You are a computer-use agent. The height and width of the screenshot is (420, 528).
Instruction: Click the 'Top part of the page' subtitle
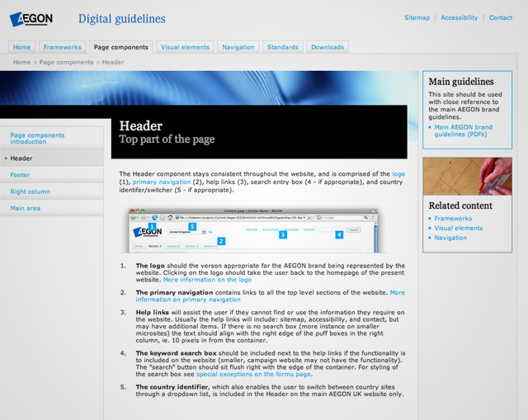[167, 139]
